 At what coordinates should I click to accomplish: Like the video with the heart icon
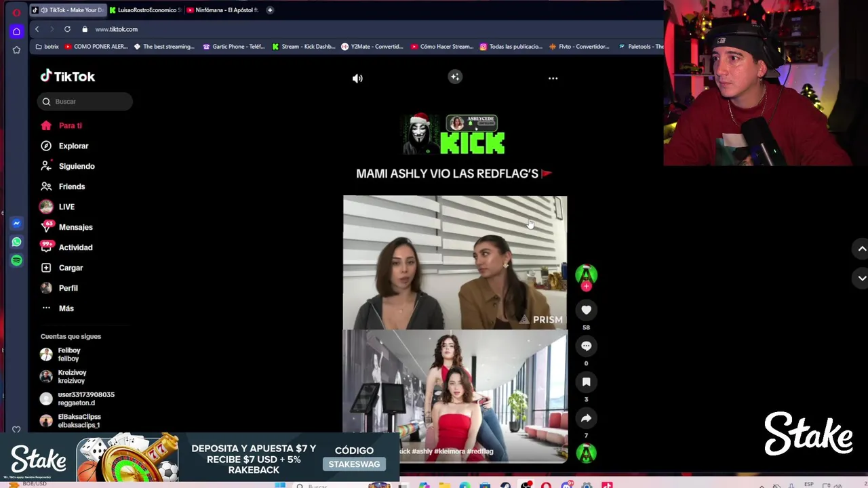coord(586,310)
